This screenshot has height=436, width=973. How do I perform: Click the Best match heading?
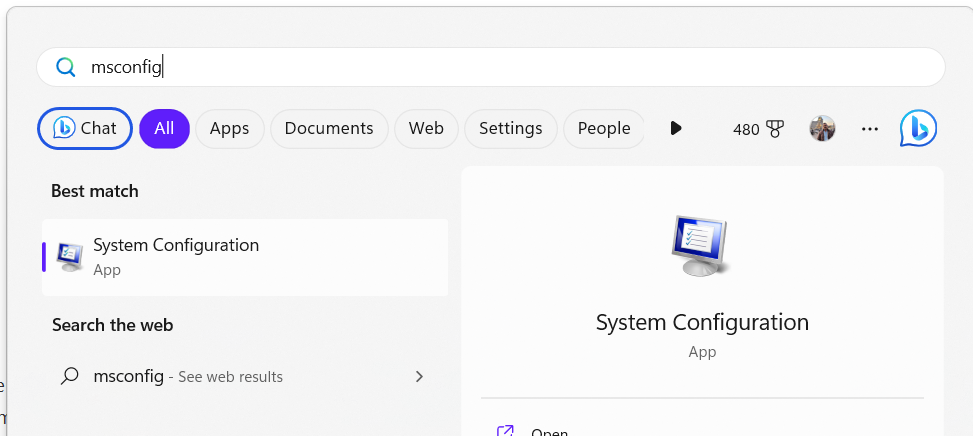click(x=94, y=191)
